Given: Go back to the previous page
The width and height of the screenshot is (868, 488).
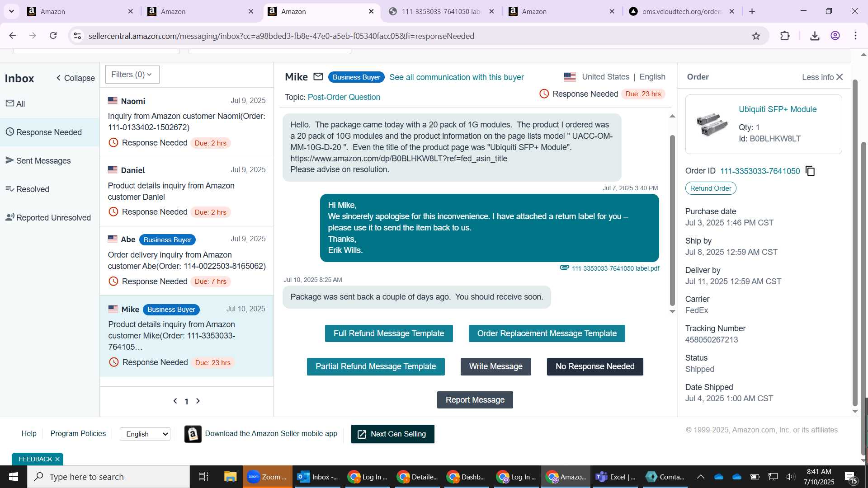Looking at the screenshot, I should [x=13, y=36].
